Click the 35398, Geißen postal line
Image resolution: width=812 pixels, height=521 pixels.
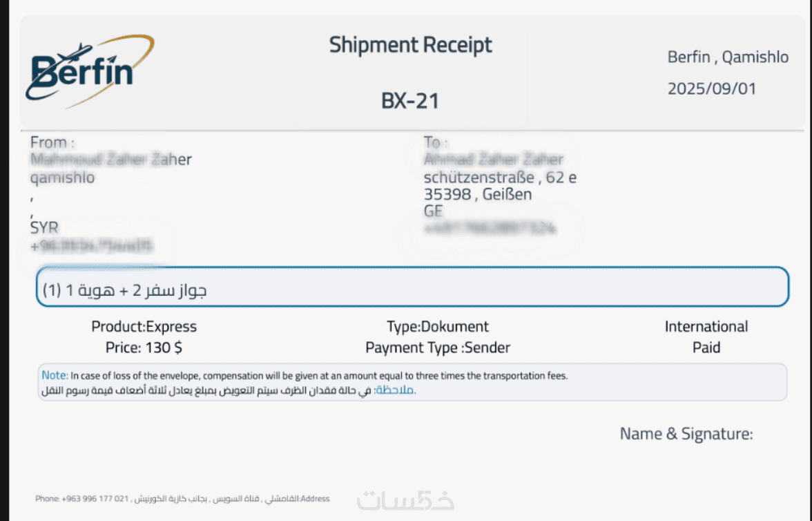(478, 194)
